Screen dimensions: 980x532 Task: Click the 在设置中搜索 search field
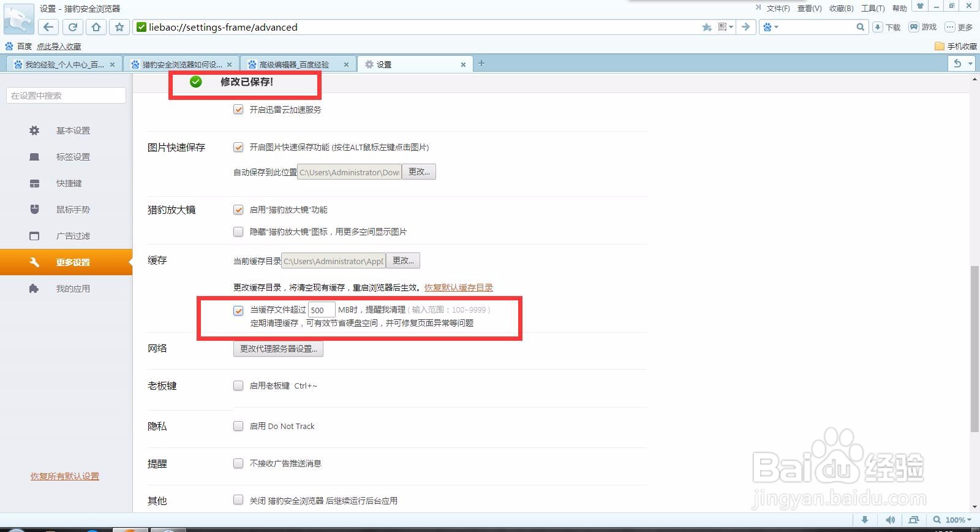[66, 96]
